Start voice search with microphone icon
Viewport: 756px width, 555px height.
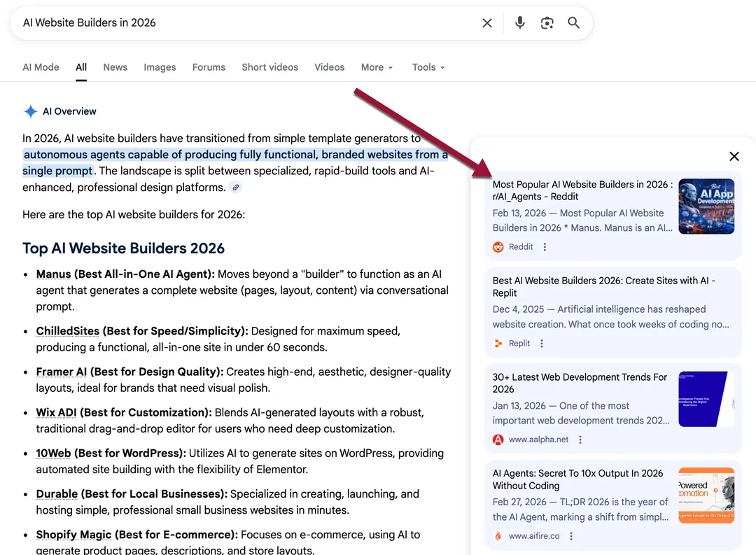519,23
